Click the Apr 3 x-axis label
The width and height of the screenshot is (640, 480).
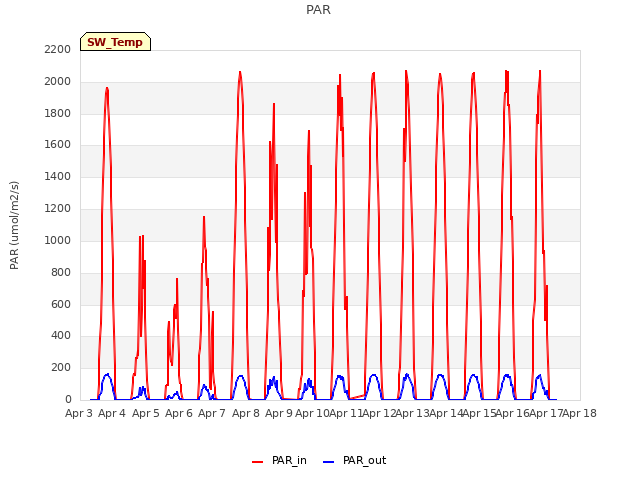click(79, 413)
